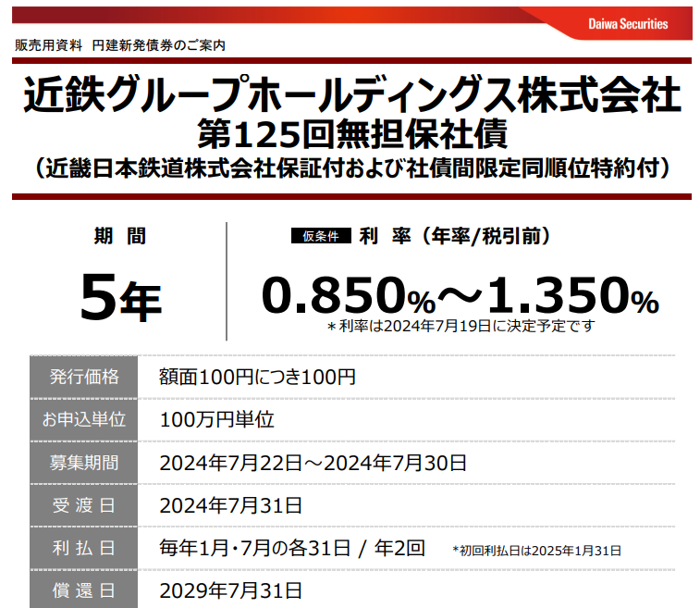This screenshot has height=608, width=700.
Task: Click the black 仮条件 badge
Action: [x=321, y=236]
